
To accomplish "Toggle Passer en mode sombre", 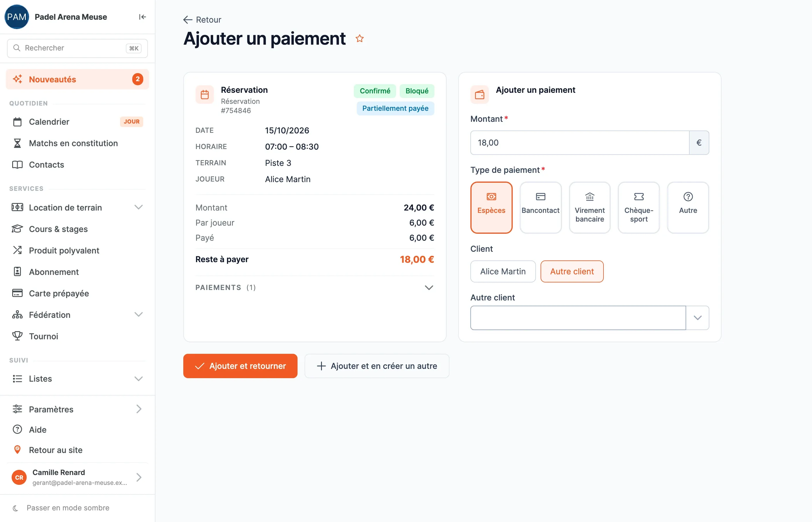I will pos(68,508).
